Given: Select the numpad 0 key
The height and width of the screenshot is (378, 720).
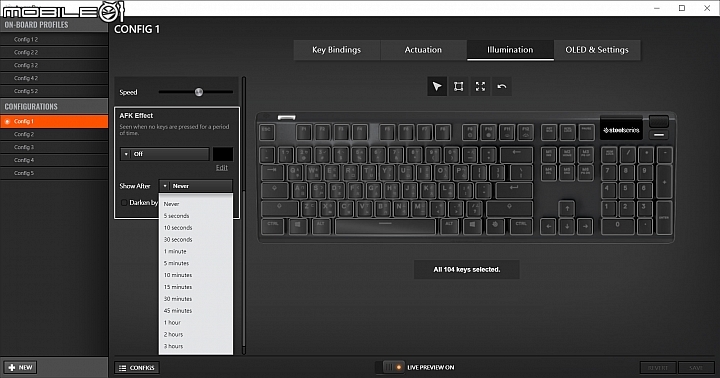Looking at the screenshot, I should pos(618,226).
